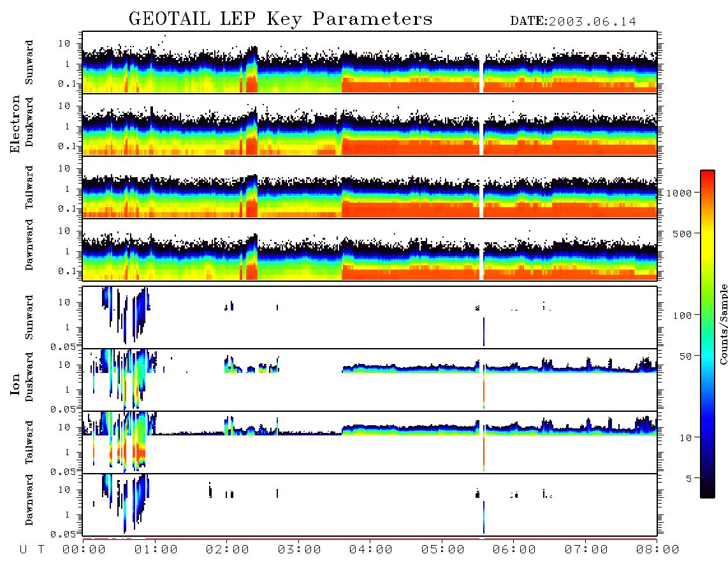Click the Ion Dawnward spectrogram panel
The width and height of the screenshot is (728, 561).
pos(370,505)
